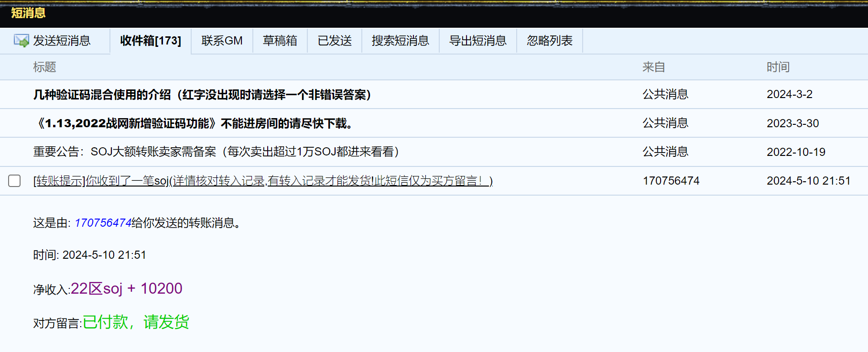868x352 pixels.
Task: Click the 来自 column header
Action: tap(653, 67)
